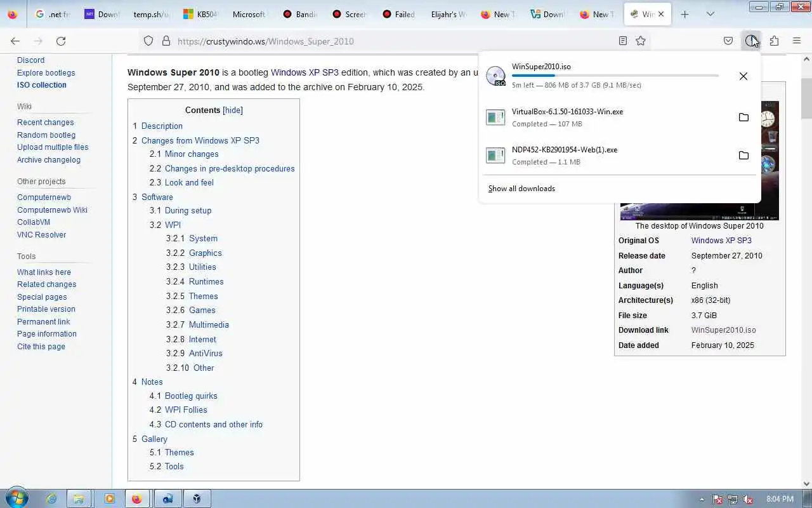
Task: Open Windows XP SP3 link in infobox
Action: 721,241
